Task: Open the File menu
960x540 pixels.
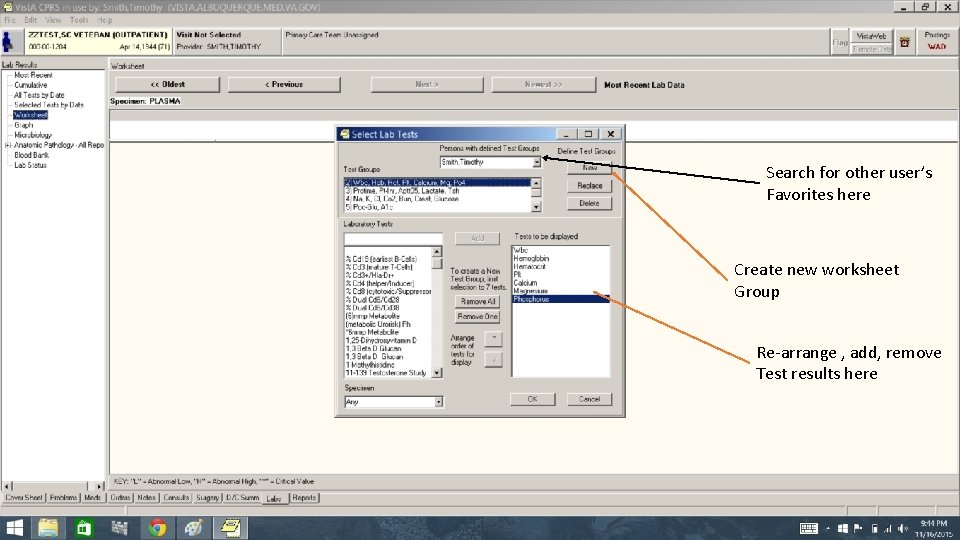Action: tap(10, 20)
